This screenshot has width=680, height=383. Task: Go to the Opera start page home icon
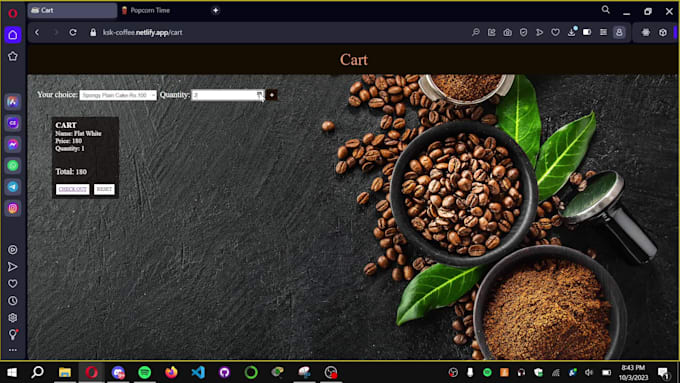pyautogui.click(x=13, y=35)
